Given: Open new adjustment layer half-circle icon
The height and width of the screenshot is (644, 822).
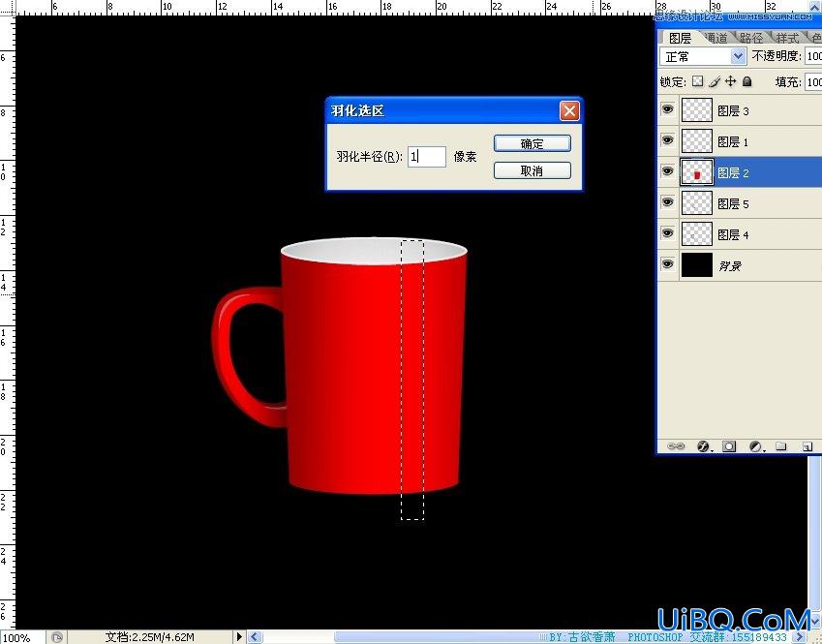Looking at the screenshot, I should coord(755,446).
